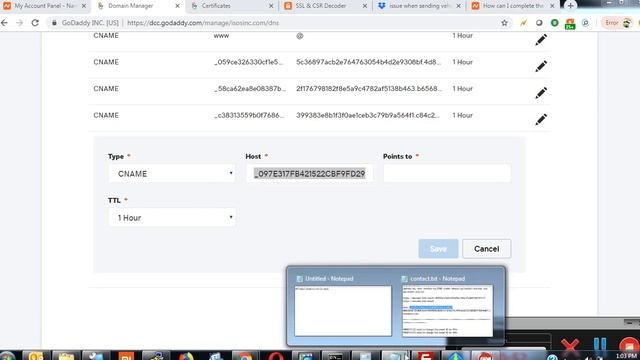Open Firefox from the taskbar
The height and width of the screenshot is (360, 640).
point(186,356)
